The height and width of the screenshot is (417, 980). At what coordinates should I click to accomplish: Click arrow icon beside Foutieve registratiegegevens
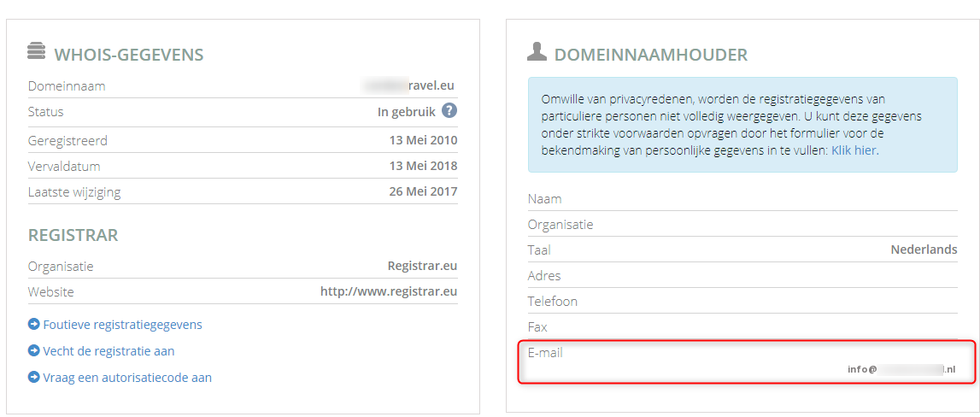click(34, 325)
